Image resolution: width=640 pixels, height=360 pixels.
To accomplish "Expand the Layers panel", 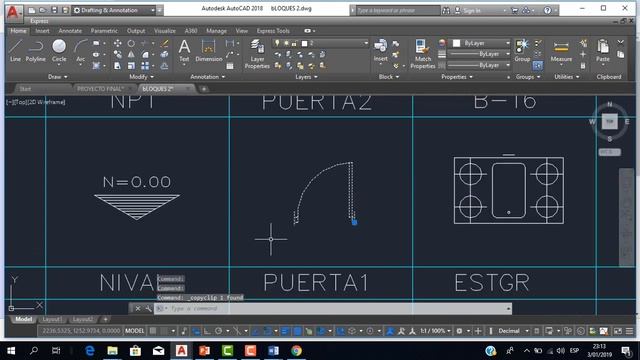I will click(x=306, y=77).
